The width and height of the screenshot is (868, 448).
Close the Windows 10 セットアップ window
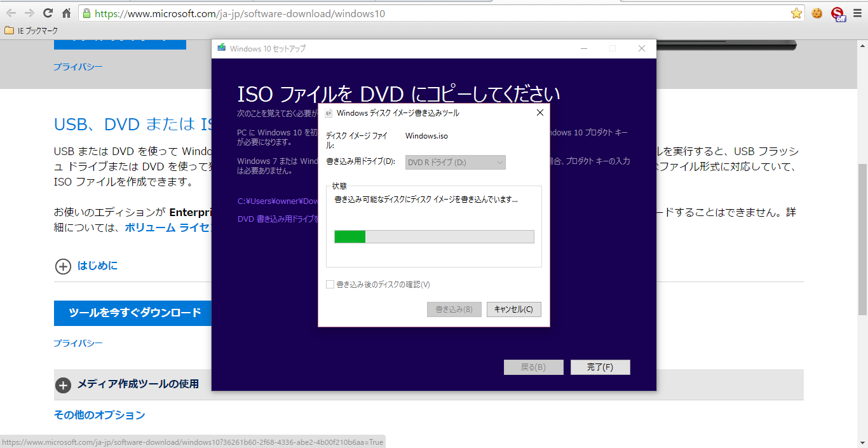642,48
